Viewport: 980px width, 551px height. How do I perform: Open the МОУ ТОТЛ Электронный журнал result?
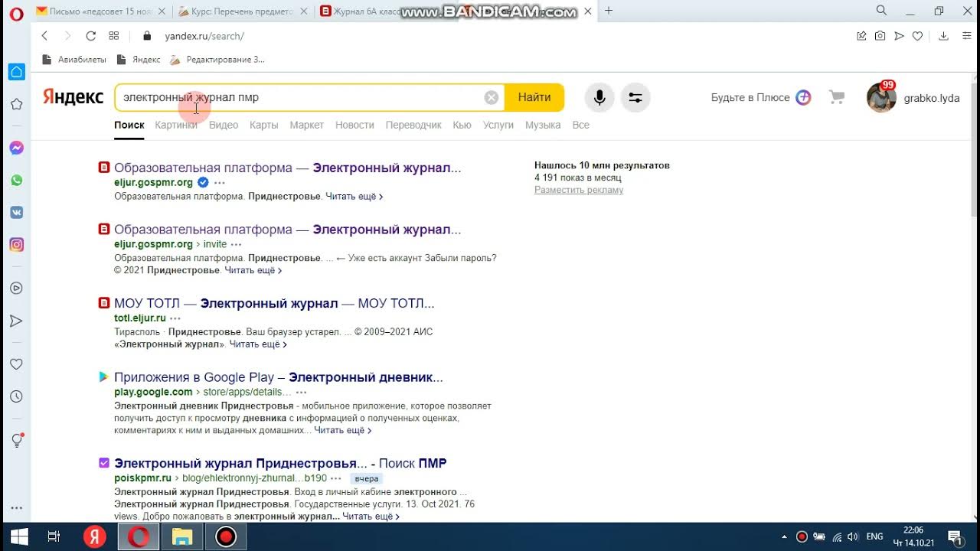[274, 303]
